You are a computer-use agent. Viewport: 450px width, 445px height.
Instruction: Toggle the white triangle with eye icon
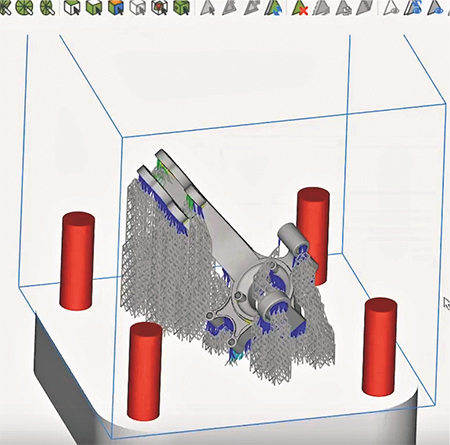[x=391, y=8]
